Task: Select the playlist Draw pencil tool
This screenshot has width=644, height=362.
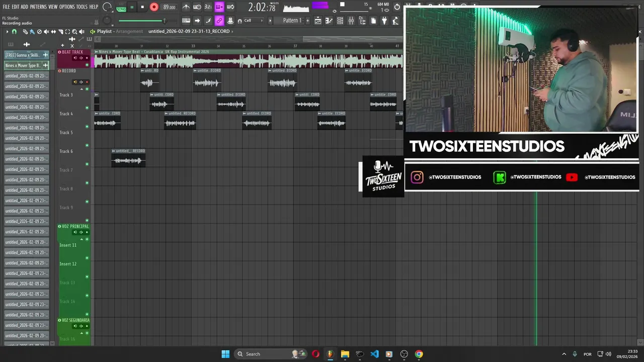Action: pos(25,32)
